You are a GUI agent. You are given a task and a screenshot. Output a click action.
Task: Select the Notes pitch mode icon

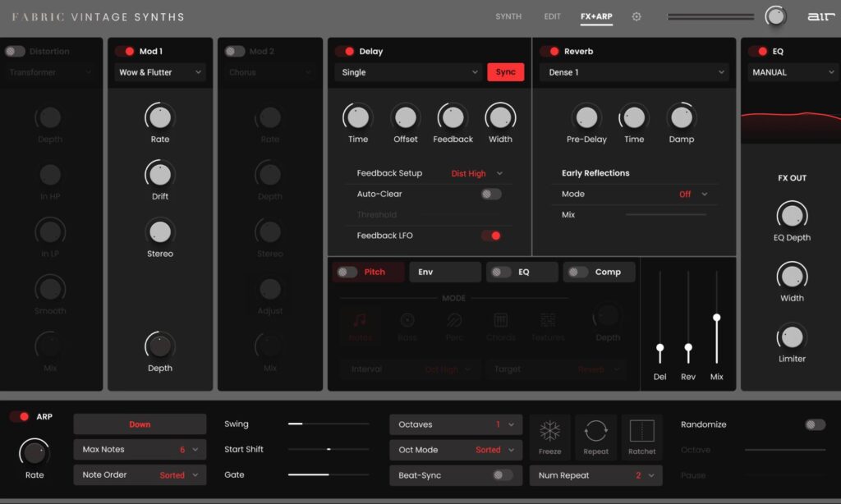coord(361,323)
